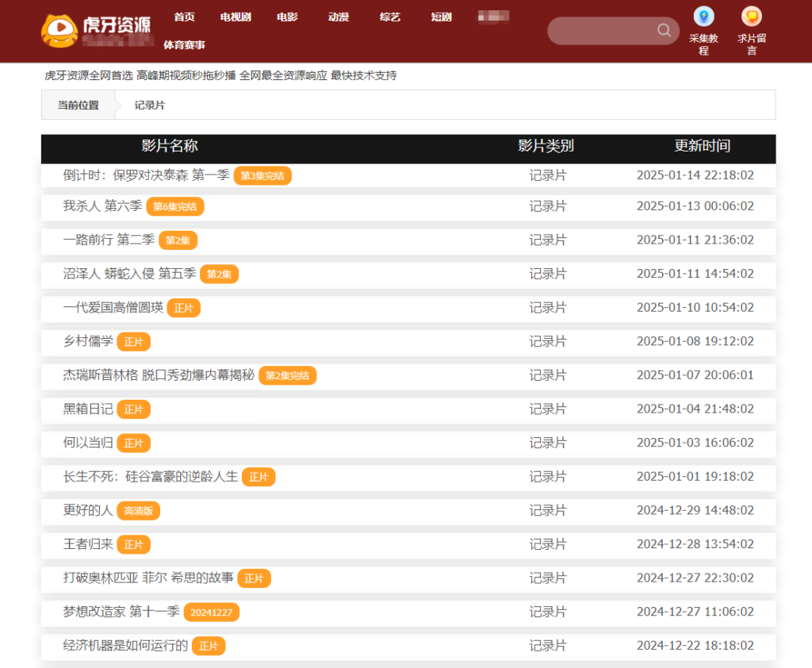Click the 记录片 category for 我杀人 第六季
This screenshot has width=812, height=668.
(548, 206)
